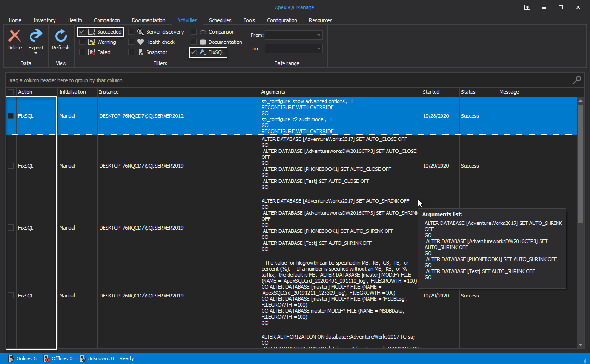590x364 pixels.
Task: Sort by the Action column header
Action: coord(37,92)
